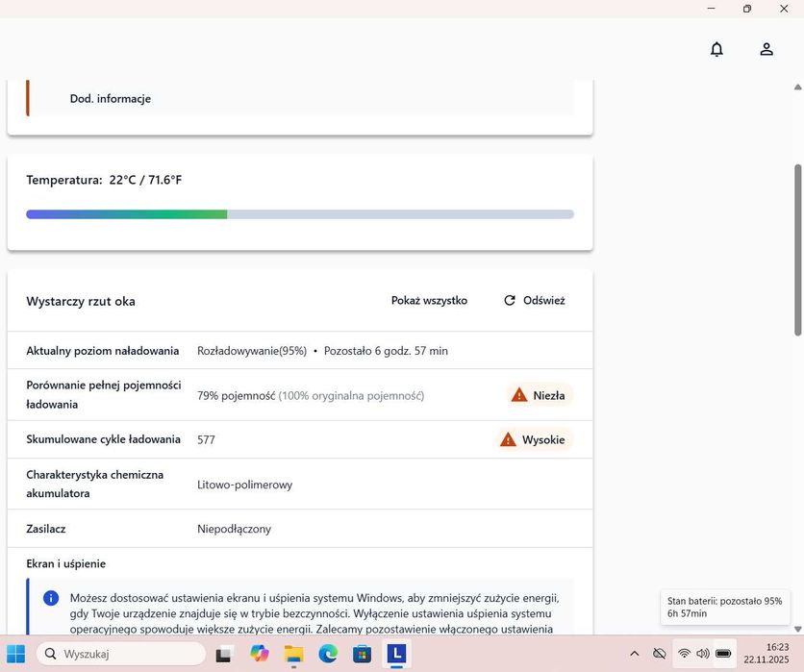Click the battery tray icon
This screenshot has height=672, width=804.
pyautogui.click(x=723, y=654)
